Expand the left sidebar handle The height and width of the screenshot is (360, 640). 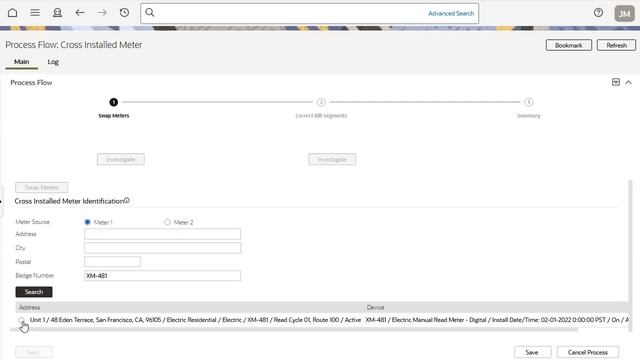[1, 201]
